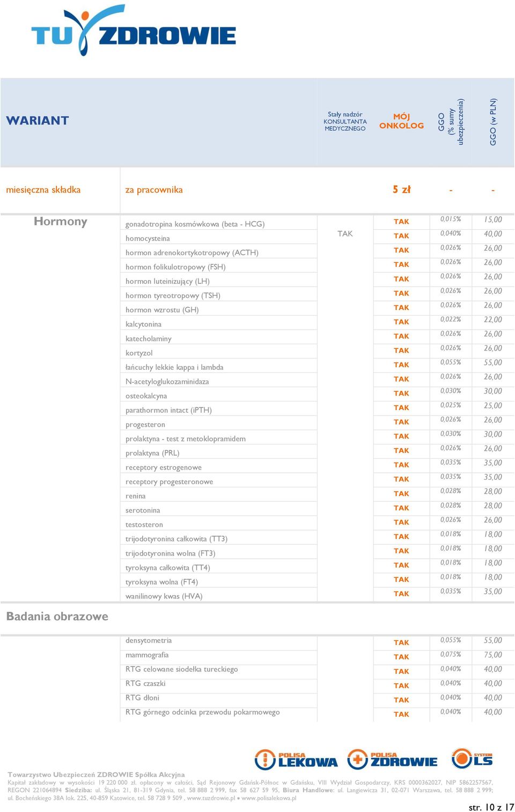Image resolution: width=515 pixels, height=812 pixels.
Task: Click prolaktyna (PRL) row label
Action: [152, 453]
